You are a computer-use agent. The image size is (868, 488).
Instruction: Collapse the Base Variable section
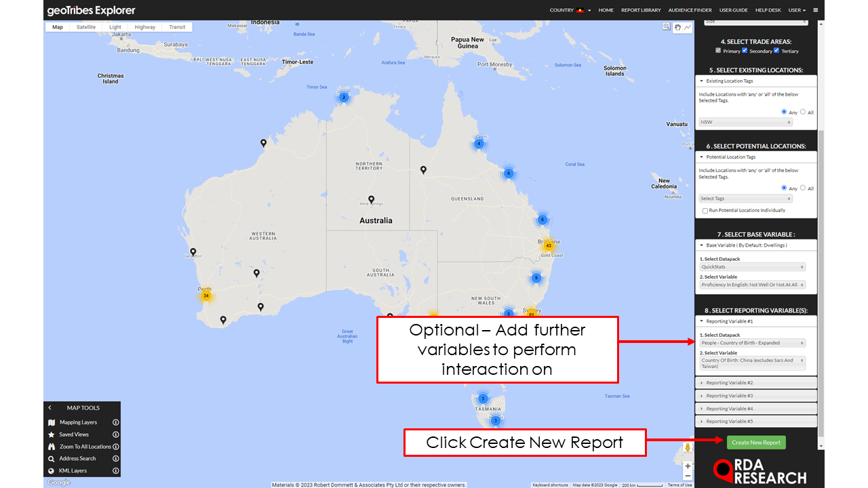tap(756, 245)
